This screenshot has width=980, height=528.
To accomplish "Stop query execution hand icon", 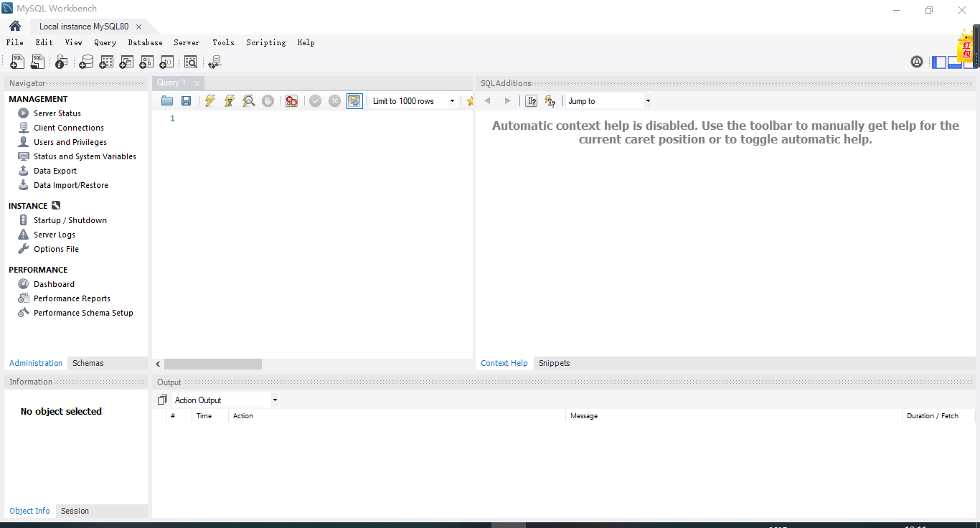I will coord(268,101).
